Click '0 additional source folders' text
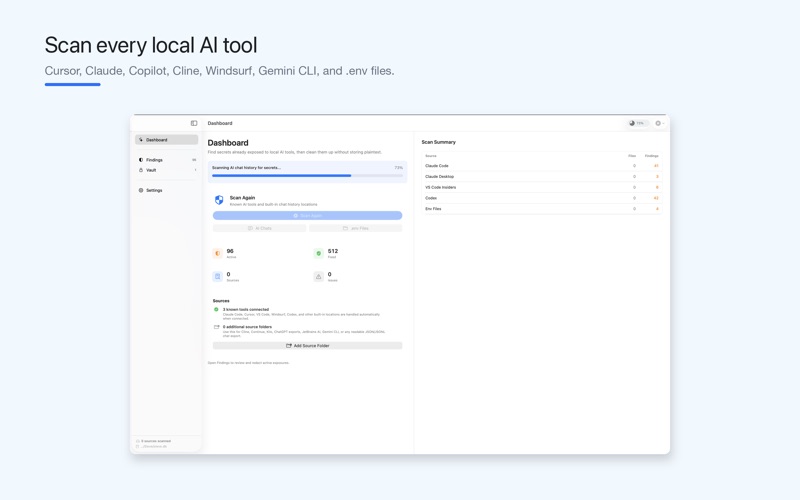This screenshot has width=800, height=500. (247, 327)
